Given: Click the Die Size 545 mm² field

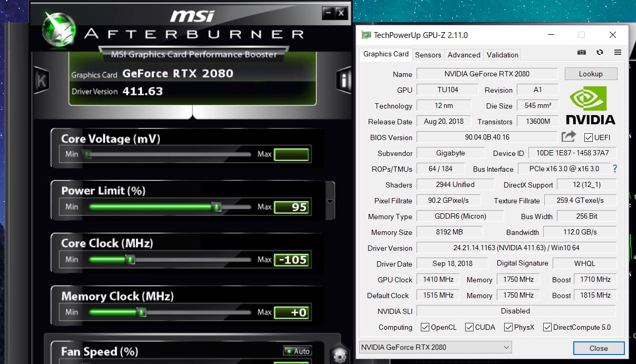Looking at the screenshot, I should [537, 105].
